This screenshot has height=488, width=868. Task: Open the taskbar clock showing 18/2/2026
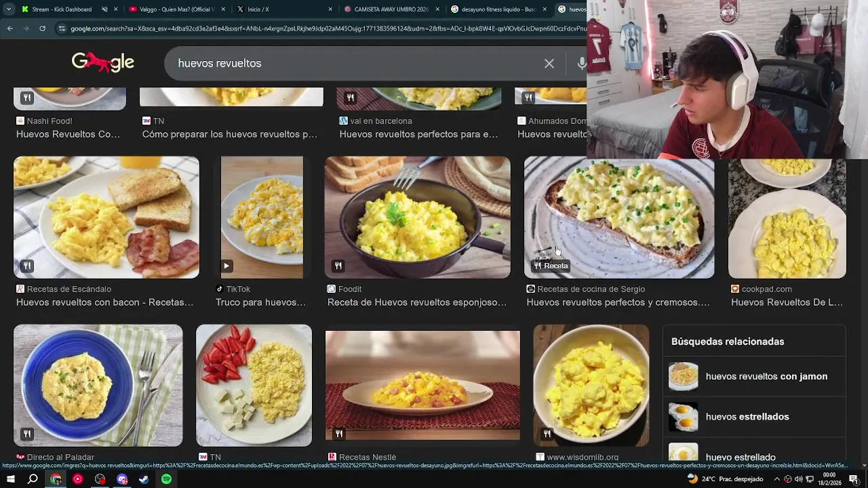(829, 479)
